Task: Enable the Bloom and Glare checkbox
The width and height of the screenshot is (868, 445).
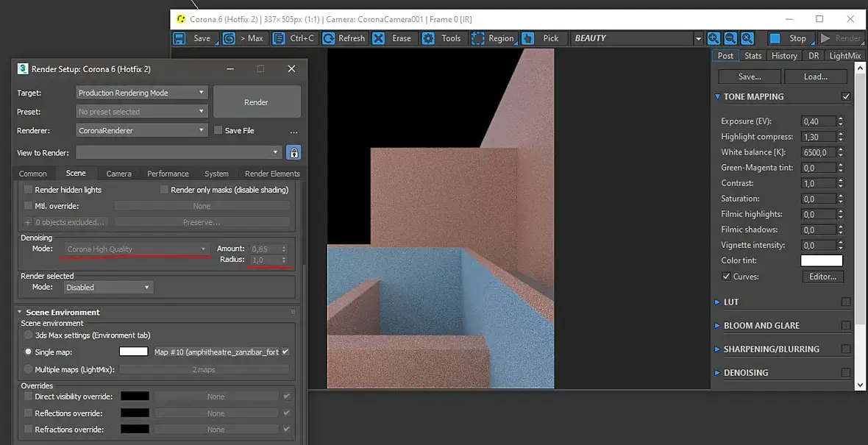Action: (846, 325)
